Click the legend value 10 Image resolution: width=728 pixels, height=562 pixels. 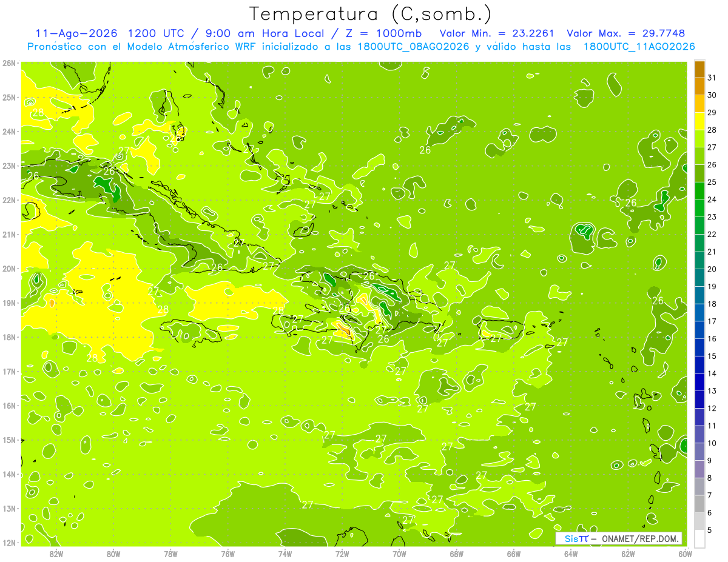click(712, 443)
